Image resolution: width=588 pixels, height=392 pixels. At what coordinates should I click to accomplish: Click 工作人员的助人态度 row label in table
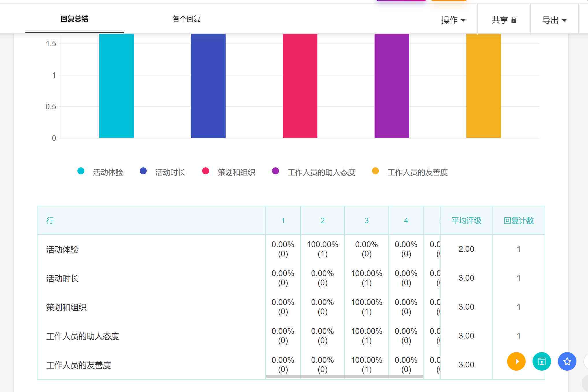[83, 336]
